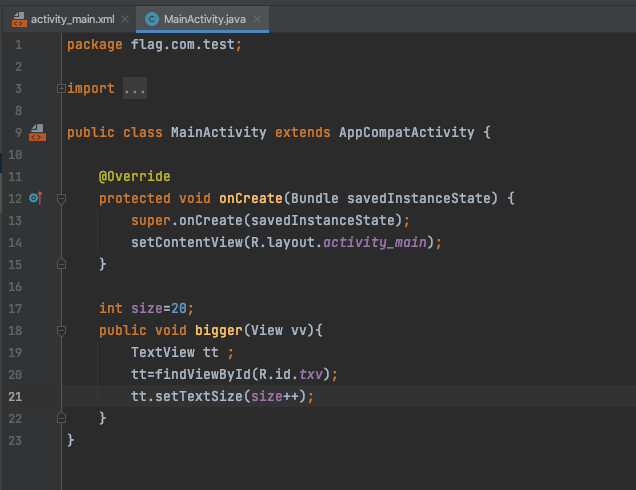Close the activity_main.xml tab
This screenshot has height=490, width=636.
[x=125, y=19]
